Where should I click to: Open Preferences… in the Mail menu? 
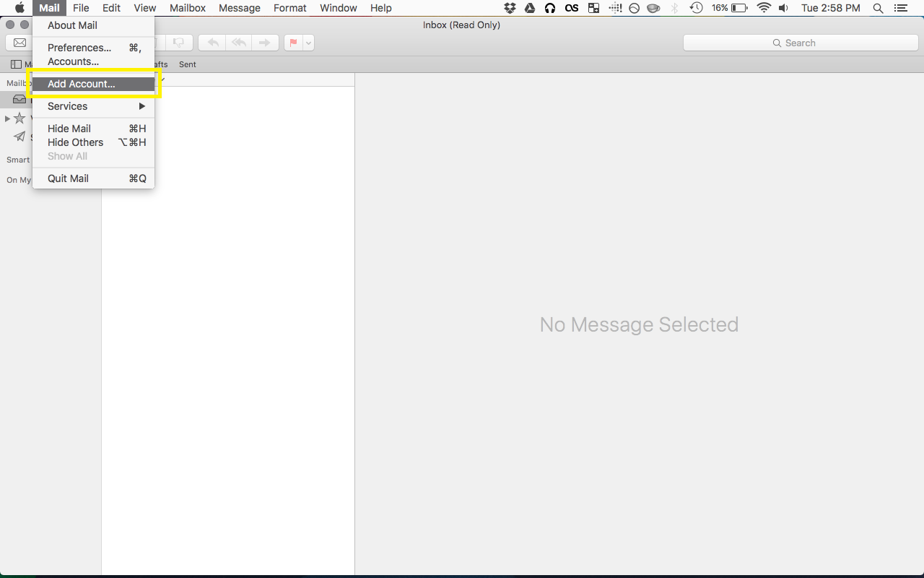coord(93,48)
